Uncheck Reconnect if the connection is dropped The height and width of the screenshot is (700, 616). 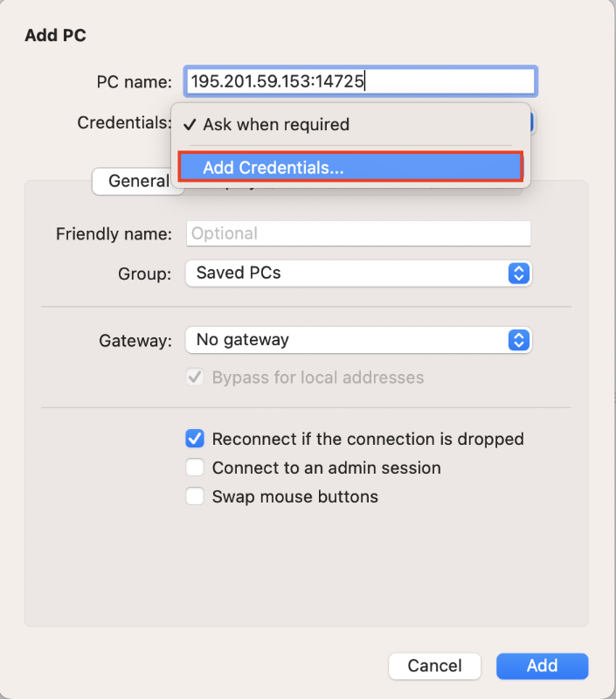pos(195,439)
